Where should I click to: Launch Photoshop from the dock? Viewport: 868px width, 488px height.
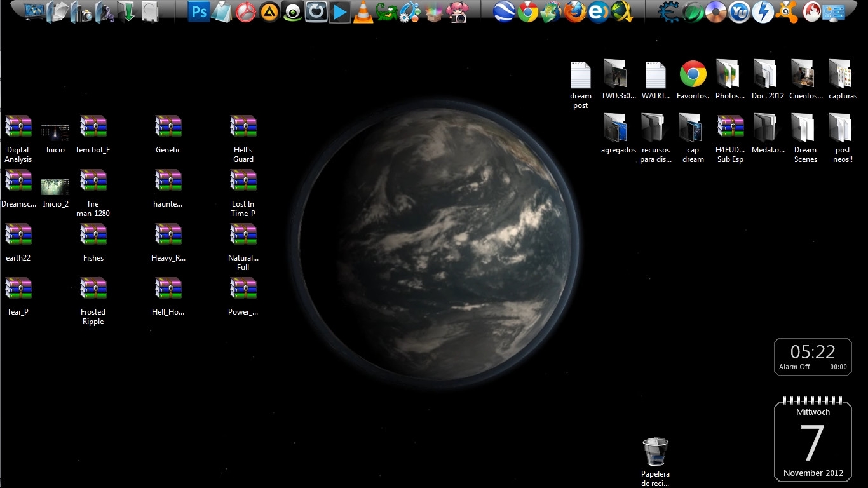[200, 11]
